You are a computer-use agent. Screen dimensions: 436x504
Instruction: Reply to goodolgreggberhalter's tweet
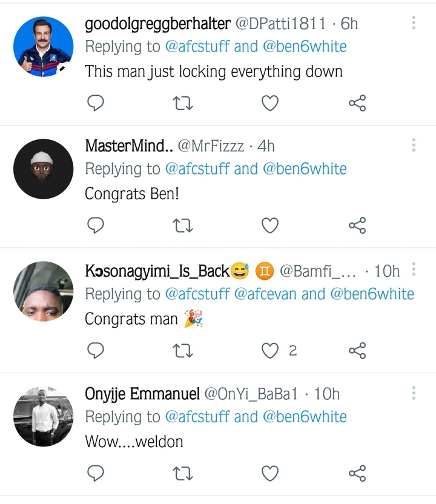[x=96, y=104]
